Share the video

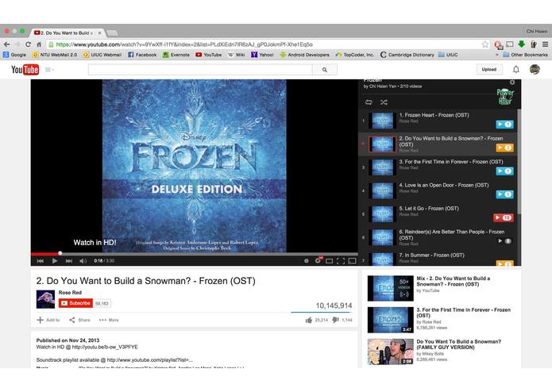79,320
